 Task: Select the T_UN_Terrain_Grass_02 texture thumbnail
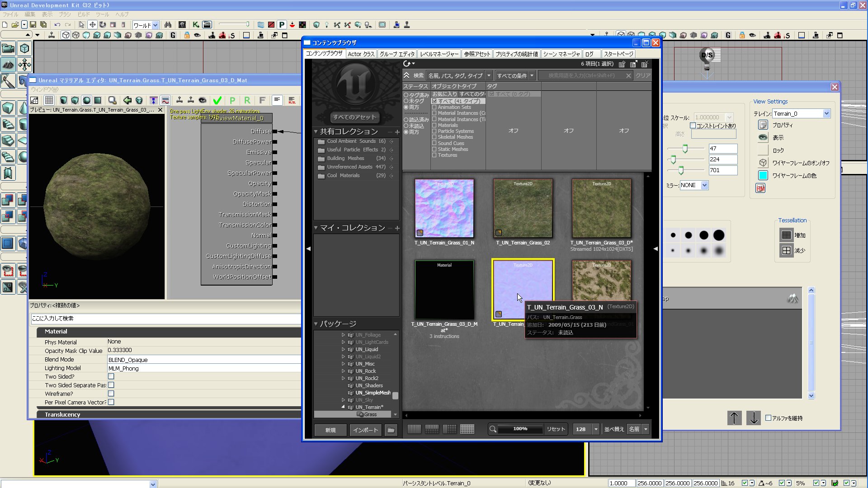[x=523, y=209]
